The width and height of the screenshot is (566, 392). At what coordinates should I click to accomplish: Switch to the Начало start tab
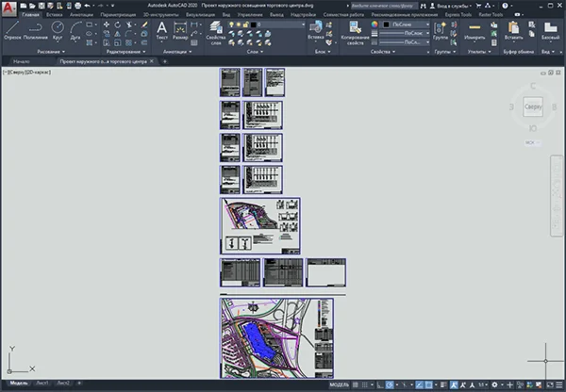22,61
